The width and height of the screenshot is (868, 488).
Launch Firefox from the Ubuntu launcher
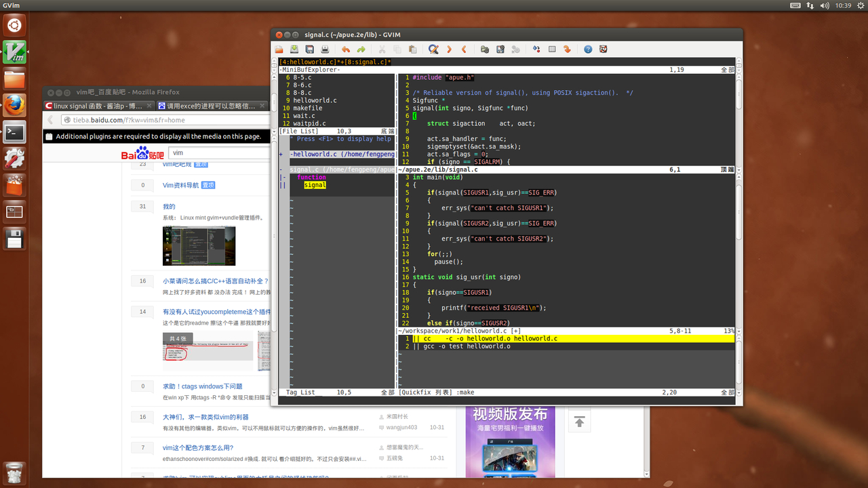coord(14,105)
